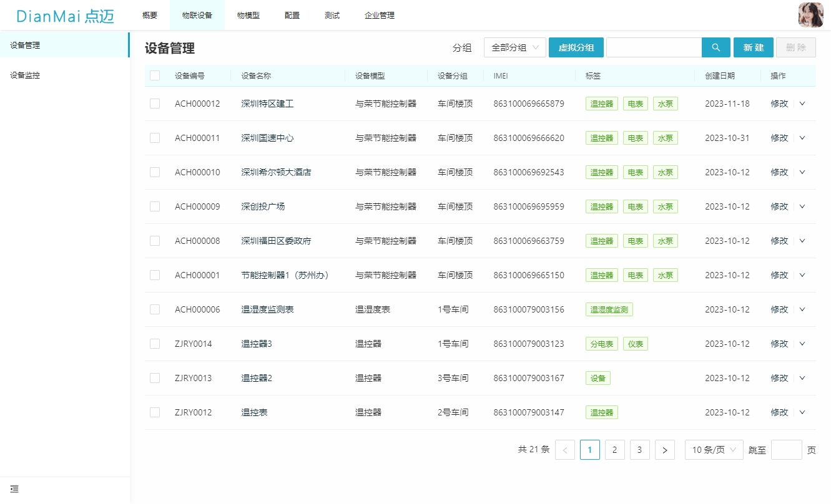Open the user avatar in top-right corner
The height and width of the screenshot is (504, 831).
coord(810,15)
